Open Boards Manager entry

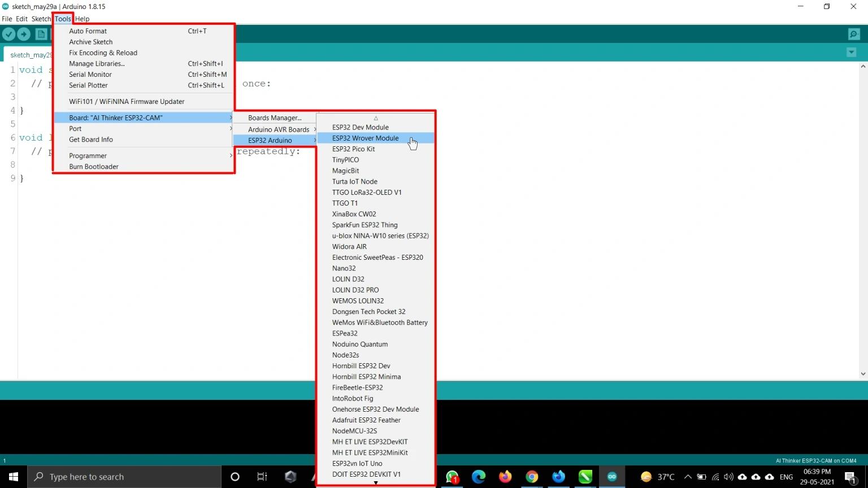275,118
